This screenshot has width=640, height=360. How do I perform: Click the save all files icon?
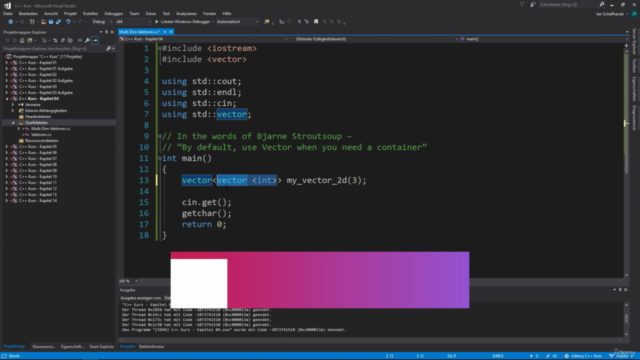(x=58, y=22)
